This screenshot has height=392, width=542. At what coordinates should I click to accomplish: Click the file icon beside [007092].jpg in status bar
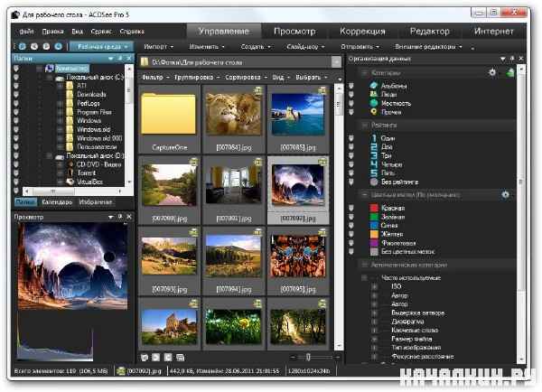pyautogui.click(x=121, y=371)
